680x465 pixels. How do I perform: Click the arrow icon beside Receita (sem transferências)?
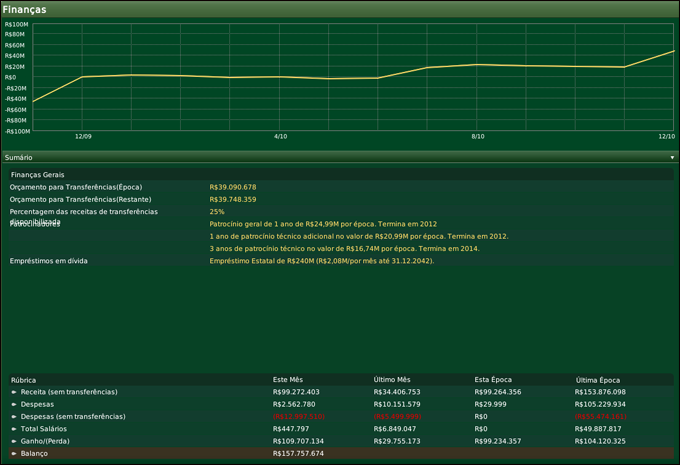(14, 392)
